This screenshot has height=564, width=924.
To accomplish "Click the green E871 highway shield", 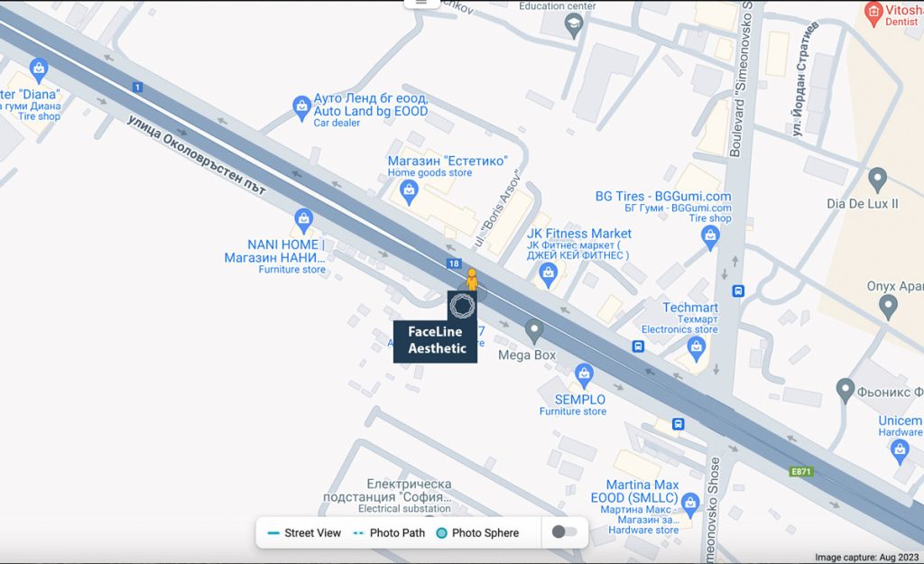I will tap(801, 471).
